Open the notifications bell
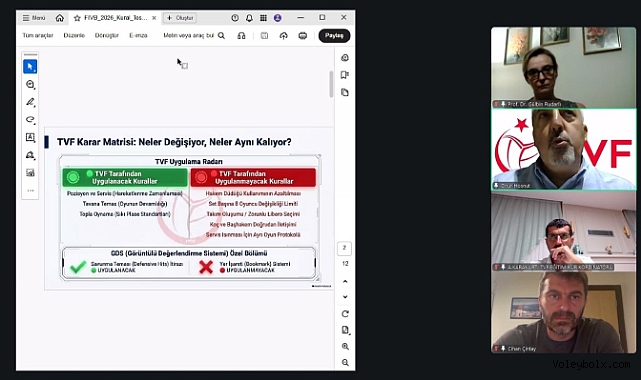 click(x=249, y=18)
